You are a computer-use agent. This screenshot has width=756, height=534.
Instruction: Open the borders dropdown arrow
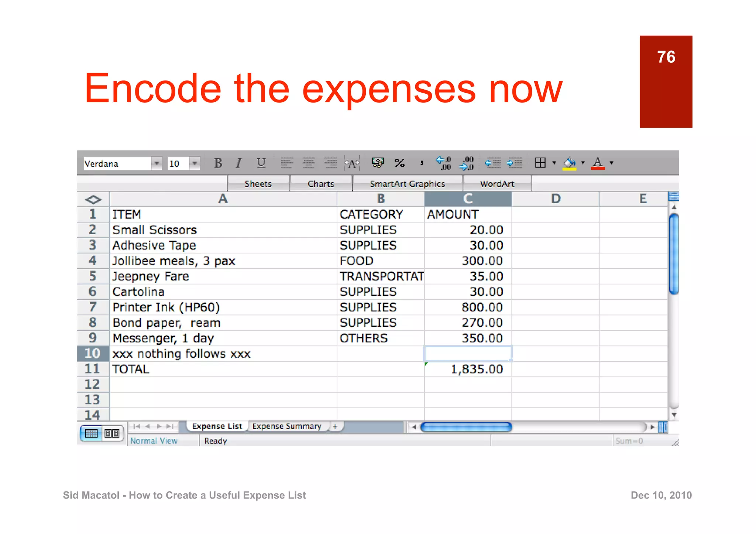click(554, 163)
